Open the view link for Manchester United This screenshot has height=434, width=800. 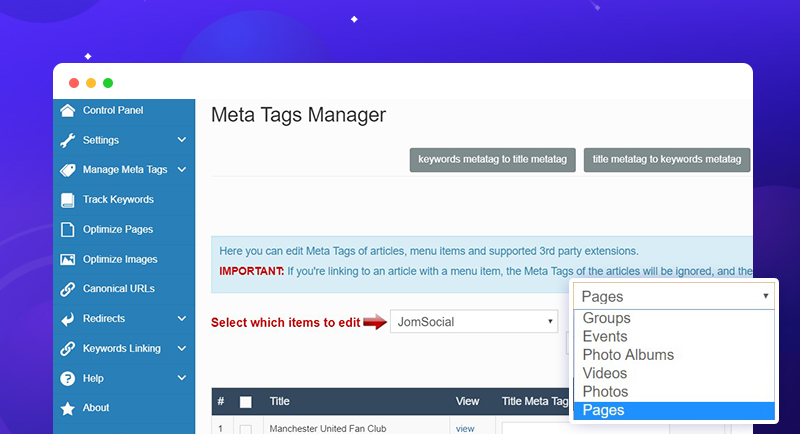click(465, 428)
